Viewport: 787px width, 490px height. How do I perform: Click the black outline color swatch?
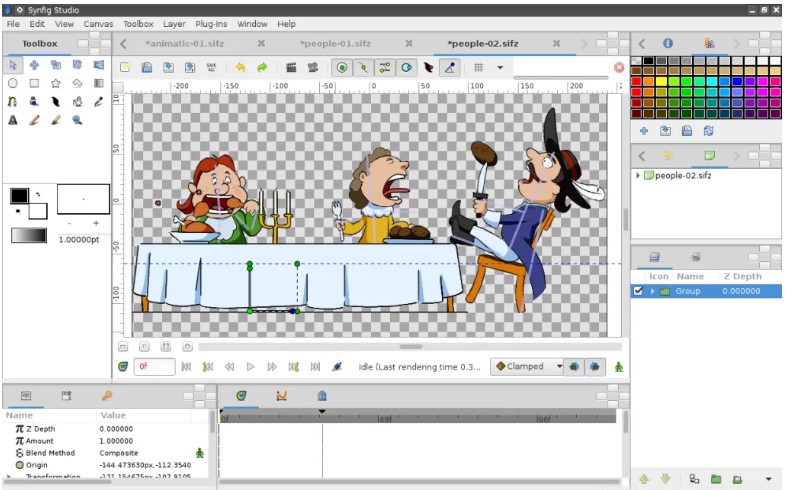[x=20, y=196]
